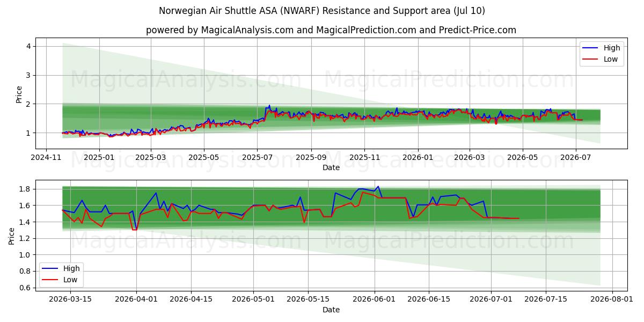The image size is (644, 322).
Task: Click 'Low' in the top chart legend
Action: coord(611,59)
